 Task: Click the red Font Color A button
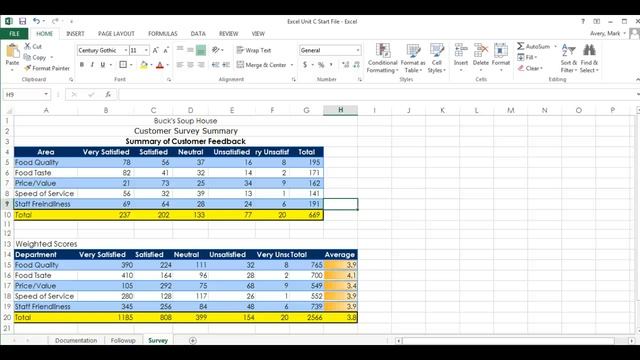(160, 64)
